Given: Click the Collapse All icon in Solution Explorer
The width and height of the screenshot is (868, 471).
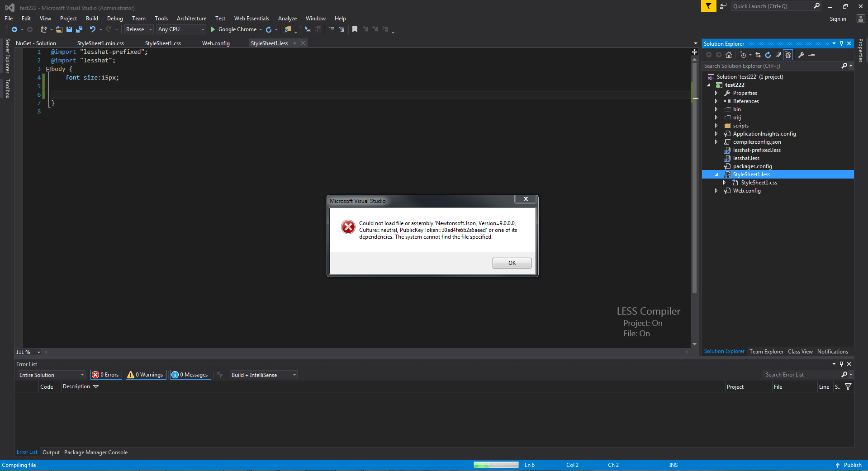Looking at the screenshot, I should (778, 55).
